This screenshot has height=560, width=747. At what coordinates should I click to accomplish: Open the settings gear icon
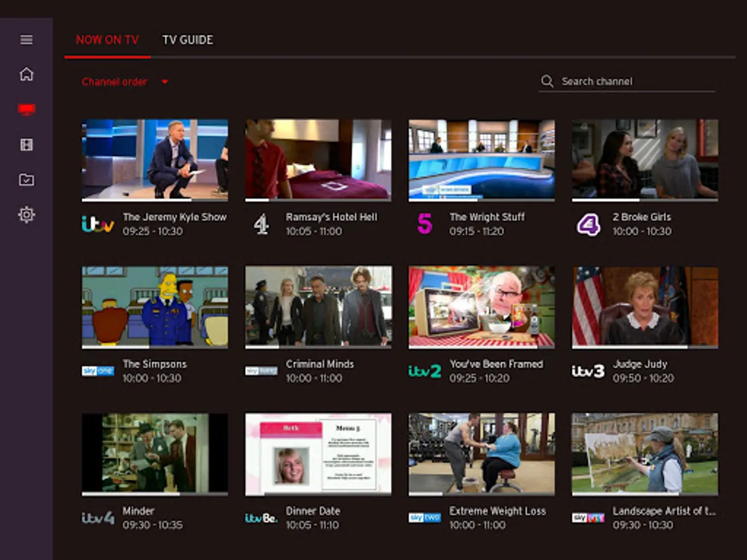click(26, 215)
